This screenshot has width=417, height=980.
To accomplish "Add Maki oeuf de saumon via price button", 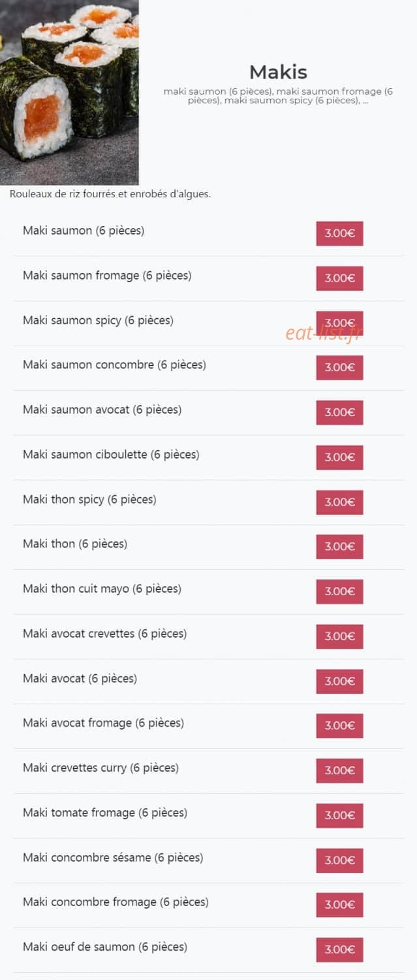I will click(x=339, y=950).
